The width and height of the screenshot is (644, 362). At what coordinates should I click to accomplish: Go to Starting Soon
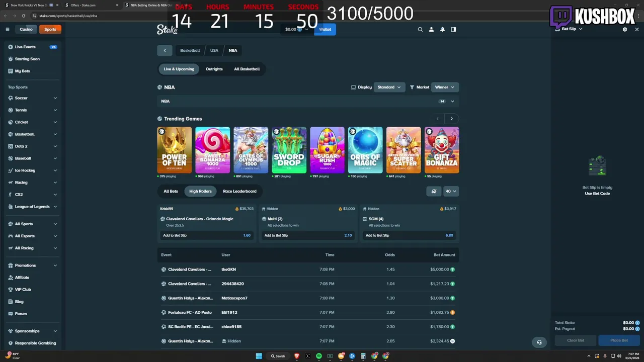[x=33, y=59]
